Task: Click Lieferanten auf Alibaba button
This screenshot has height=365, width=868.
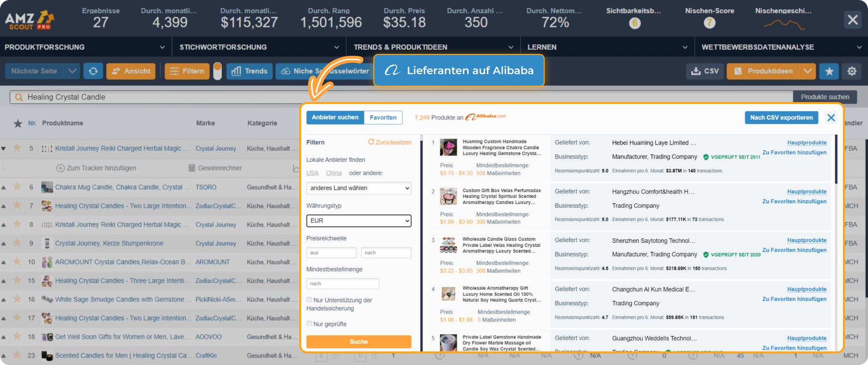Action: pyautogui.click(x=459, y=70)
